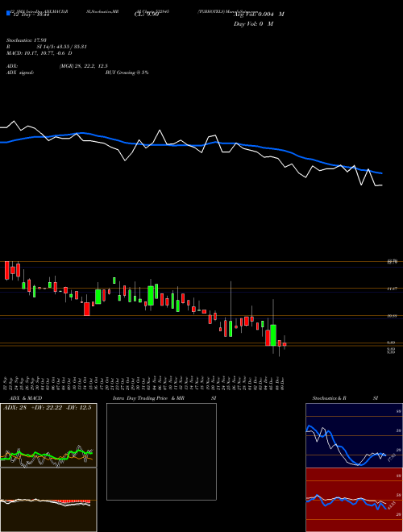Click the blue Stochastics panel chart
This screenshot has width=403, height=532.
tap(354, 435)
